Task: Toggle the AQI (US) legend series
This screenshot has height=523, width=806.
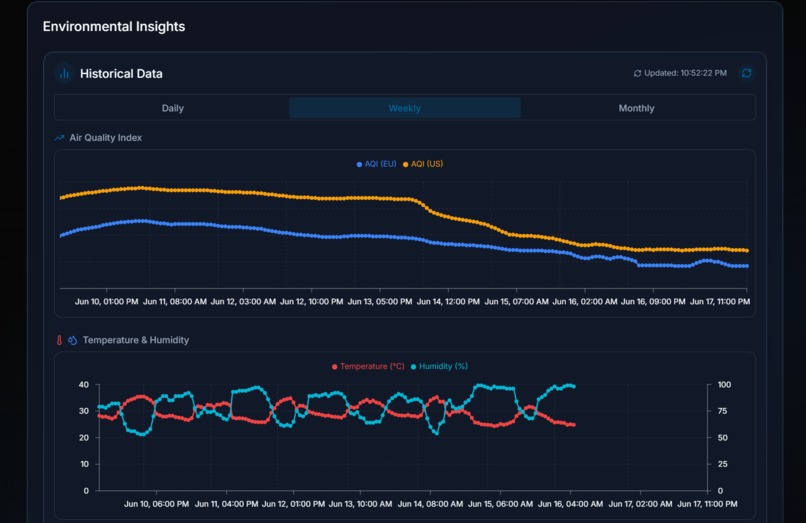Action: click(423, 164)
